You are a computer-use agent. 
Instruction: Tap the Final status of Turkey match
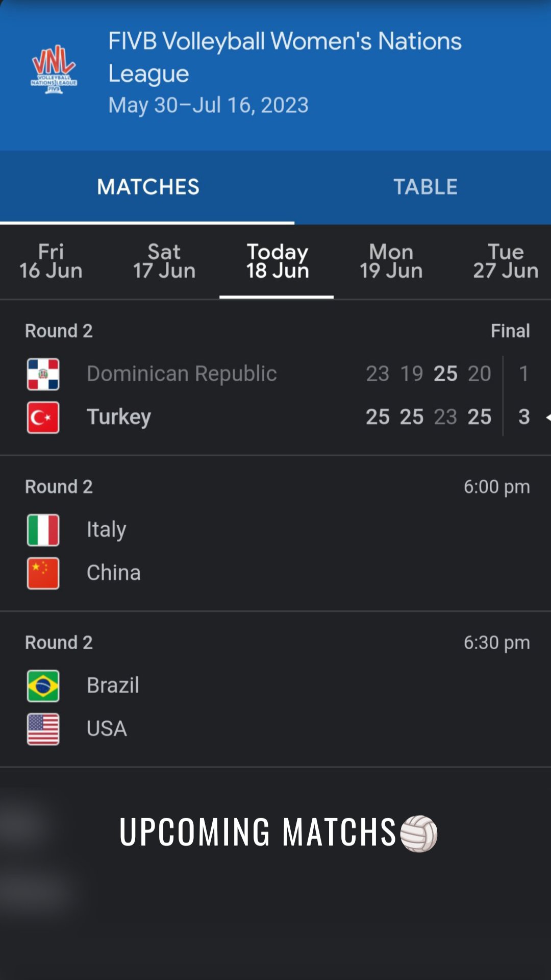click(510, 331)
